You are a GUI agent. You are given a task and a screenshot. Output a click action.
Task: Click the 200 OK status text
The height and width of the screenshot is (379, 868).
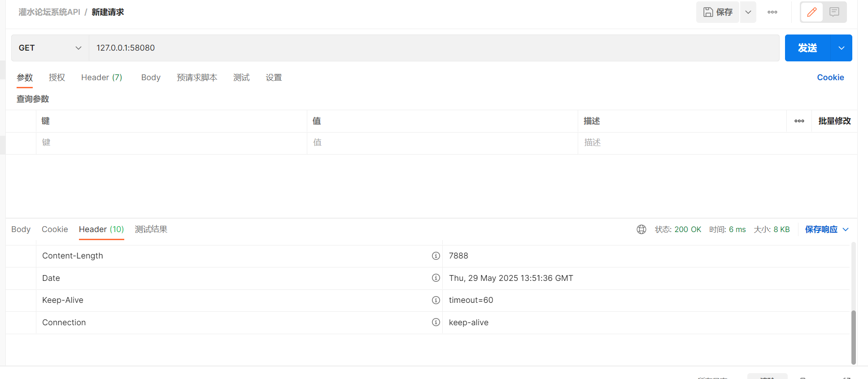[688, 229]
